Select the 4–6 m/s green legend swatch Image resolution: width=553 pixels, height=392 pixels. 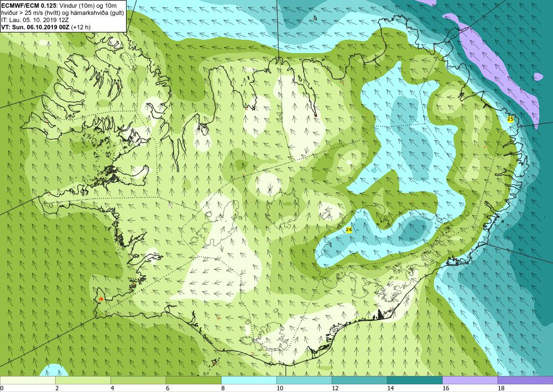138,380
